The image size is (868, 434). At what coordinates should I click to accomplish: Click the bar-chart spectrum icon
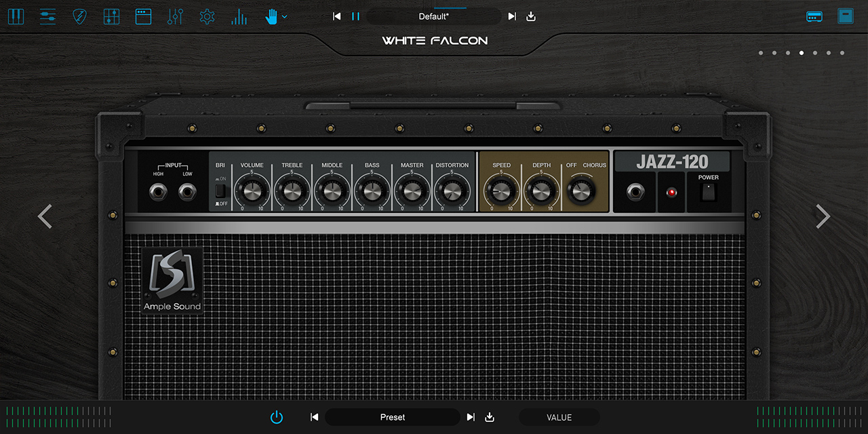pyautogui.click(x=239, y=16)
